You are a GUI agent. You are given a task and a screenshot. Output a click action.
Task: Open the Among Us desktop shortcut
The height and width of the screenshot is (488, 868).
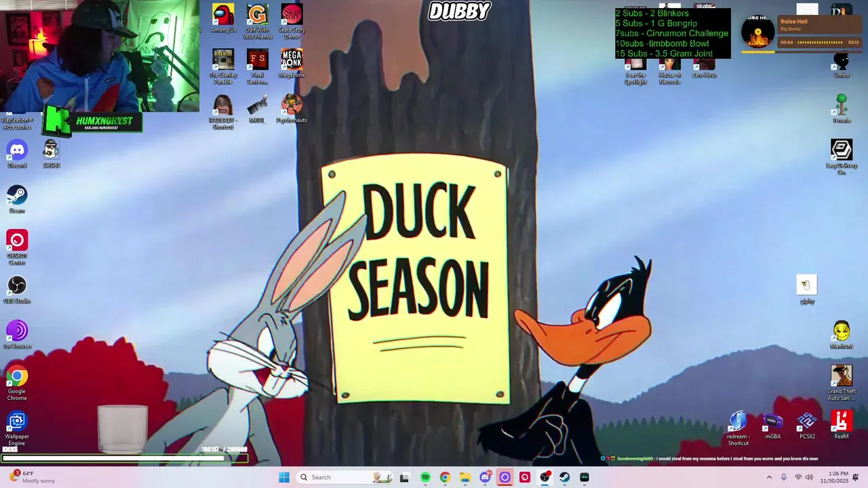click(x=223, y=18)
